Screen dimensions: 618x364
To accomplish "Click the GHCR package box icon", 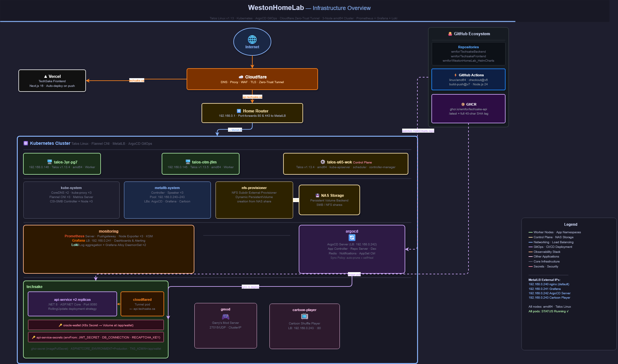I will click(x=463, y=104).
